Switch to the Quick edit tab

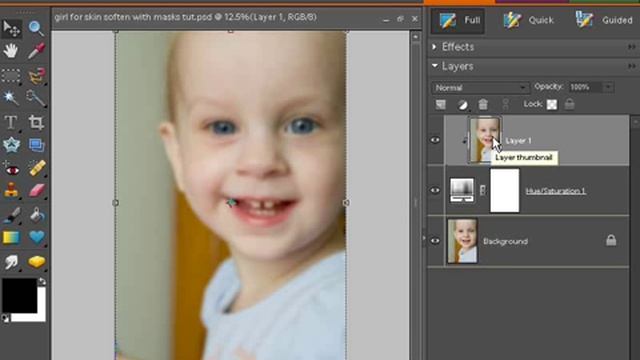[529, 20]
